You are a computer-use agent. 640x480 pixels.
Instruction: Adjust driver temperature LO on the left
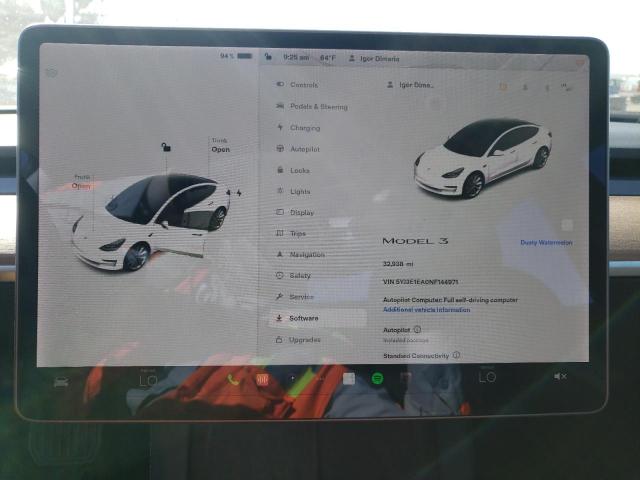pyautogui.click(x=148, y=380)
